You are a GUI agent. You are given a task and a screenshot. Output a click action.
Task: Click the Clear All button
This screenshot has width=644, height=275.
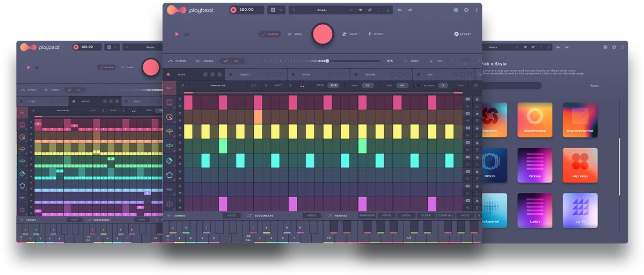[445, 215]
